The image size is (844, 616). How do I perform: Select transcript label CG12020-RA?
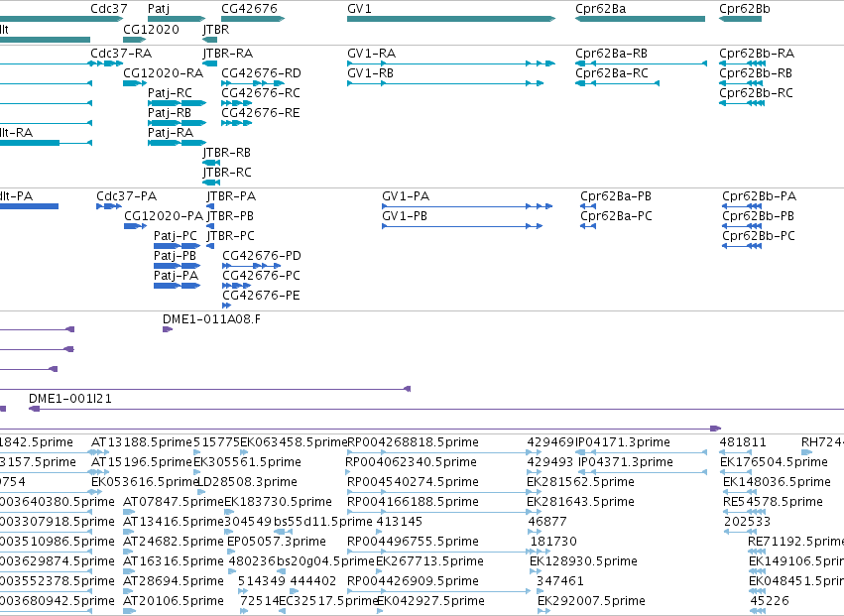tap(163, 73)
